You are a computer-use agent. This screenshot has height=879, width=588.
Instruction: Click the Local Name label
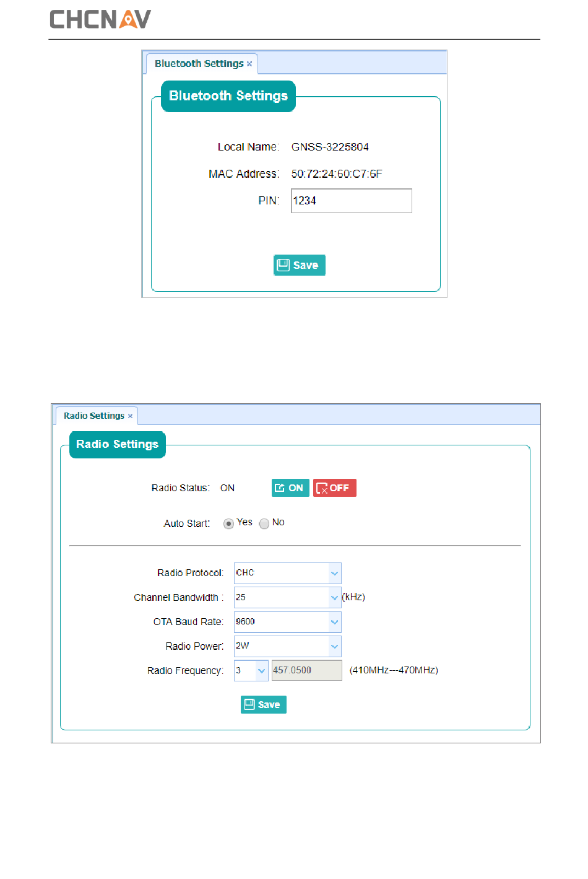click(x=248, y=147)
